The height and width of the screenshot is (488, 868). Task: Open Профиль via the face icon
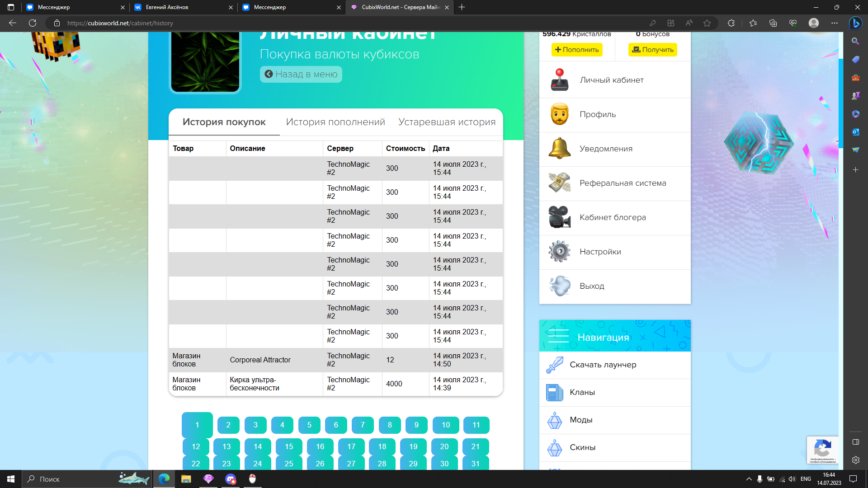559,114
